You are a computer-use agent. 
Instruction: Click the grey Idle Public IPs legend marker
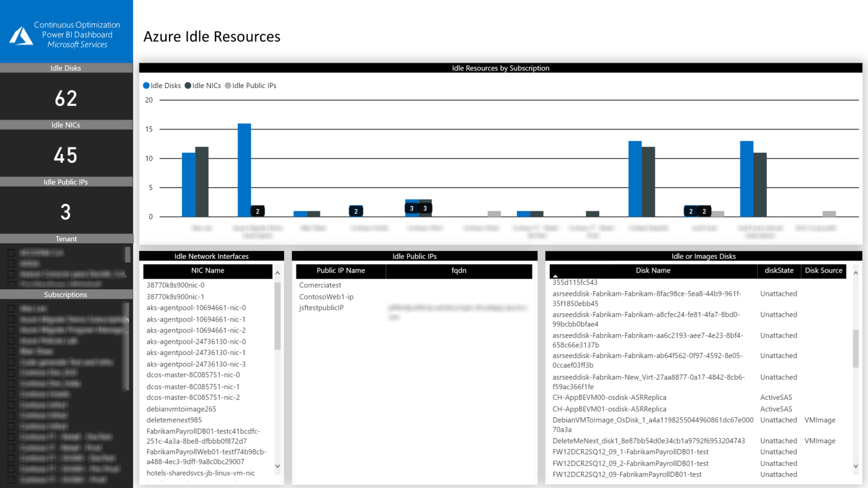[x=228, y=86]
